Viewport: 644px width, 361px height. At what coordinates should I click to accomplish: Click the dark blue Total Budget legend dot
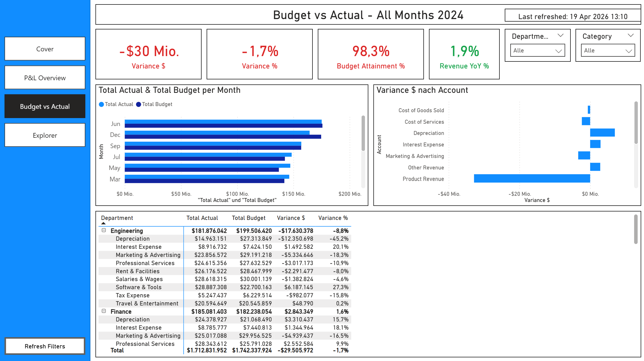coord(138,104)
